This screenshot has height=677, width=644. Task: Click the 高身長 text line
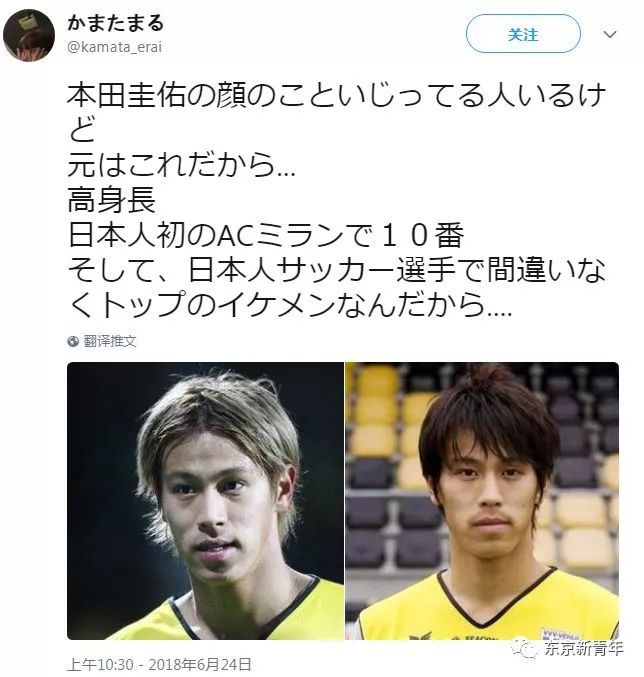[111, 200]
